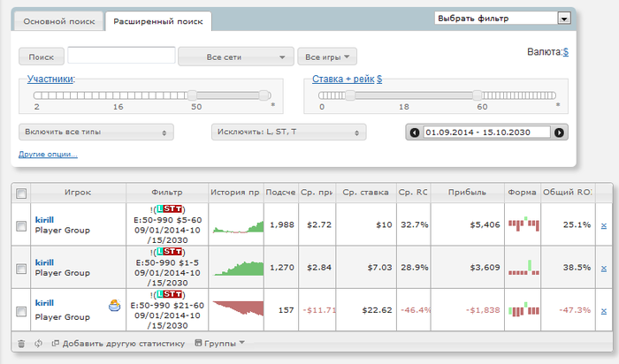Click the Ставка + рейк link

(x=343, y=79)
